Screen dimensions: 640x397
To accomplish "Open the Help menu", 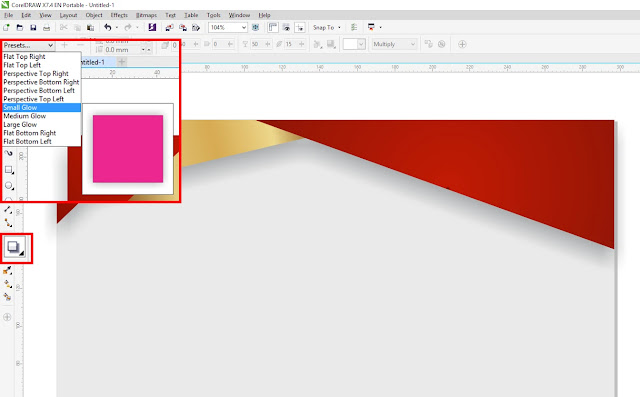I will click(264, 15).
